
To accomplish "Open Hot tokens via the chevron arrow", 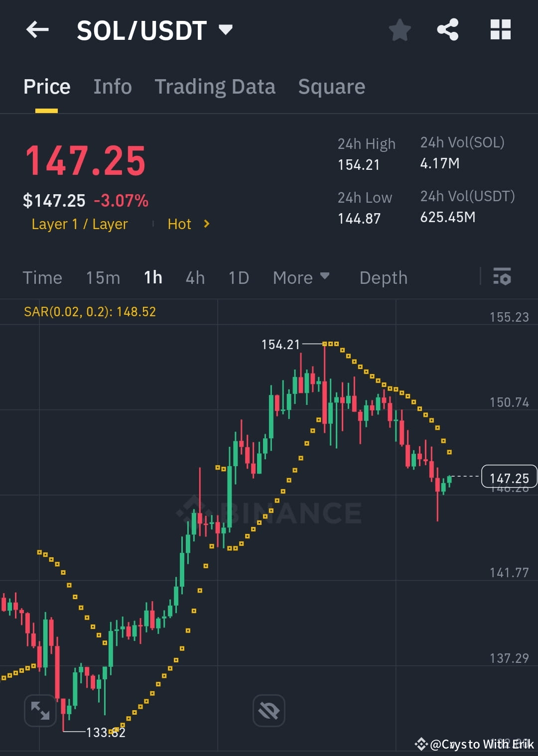I will (206, 224).
